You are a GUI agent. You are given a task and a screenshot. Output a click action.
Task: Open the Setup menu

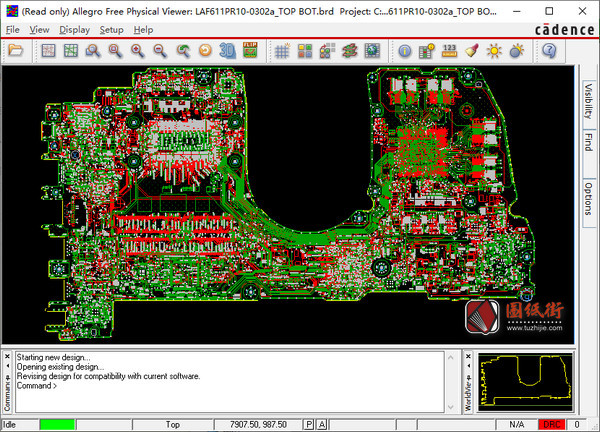(112, 30)
